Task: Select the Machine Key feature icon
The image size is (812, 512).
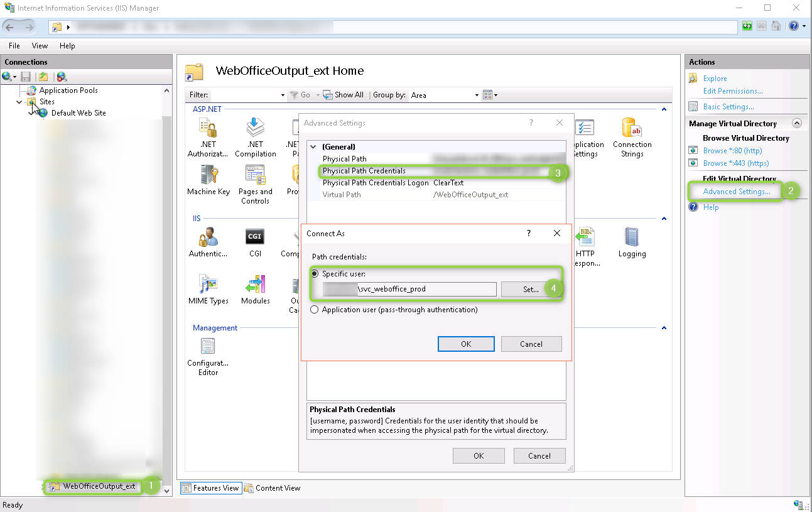Action: 208,179
